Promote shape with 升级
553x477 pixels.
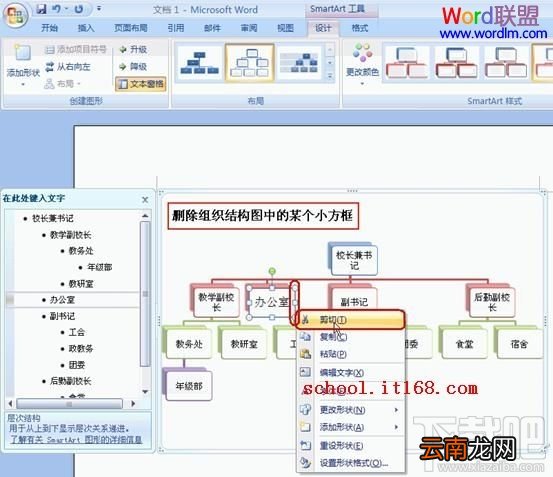133,49
